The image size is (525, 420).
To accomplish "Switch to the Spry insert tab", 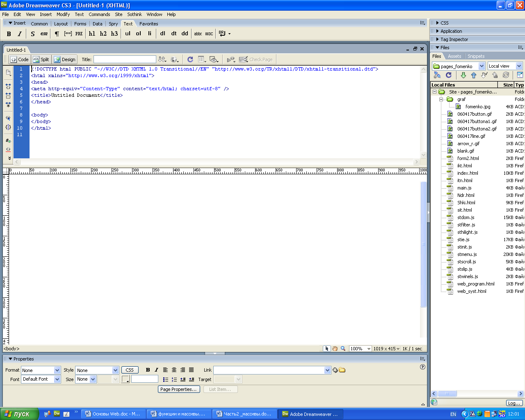I will coord(113,24).
